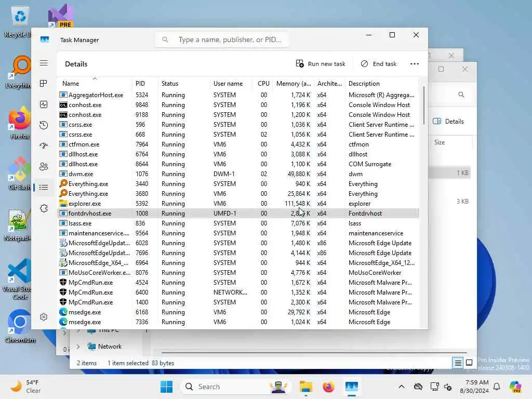
Task: Click the explorer.exe folder icon
Action: pos(63,204)
